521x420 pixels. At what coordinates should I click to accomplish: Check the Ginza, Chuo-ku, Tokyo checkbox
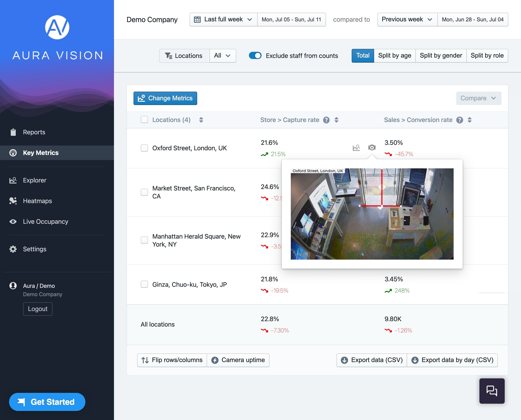[144, 284]
